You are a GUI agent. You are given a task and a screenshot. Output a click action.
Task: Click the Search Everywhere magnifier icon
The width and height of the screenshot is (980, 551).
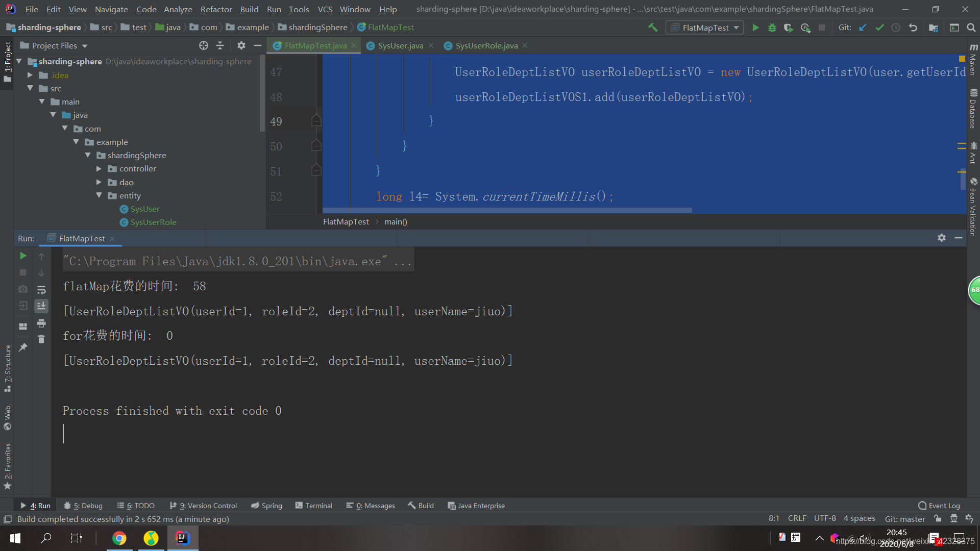[971, 28]
